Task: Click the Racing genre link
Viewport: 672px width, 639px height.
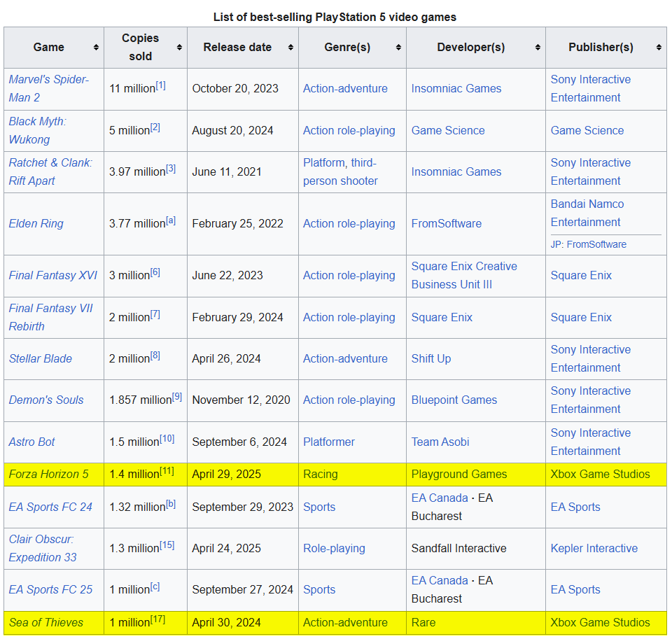Action: click(321, 474)
